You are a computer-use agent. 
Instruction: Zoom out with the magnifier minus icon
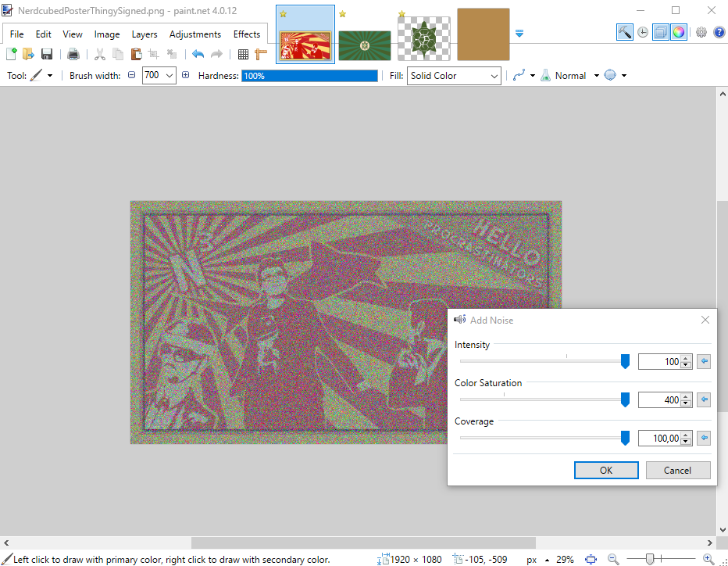613,559
